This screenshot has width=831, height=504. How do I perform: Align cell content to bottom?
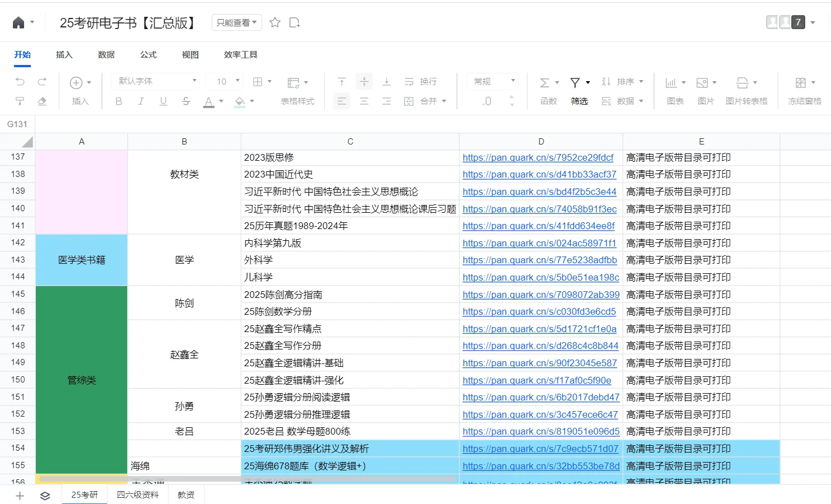click(x=386, y=82)
